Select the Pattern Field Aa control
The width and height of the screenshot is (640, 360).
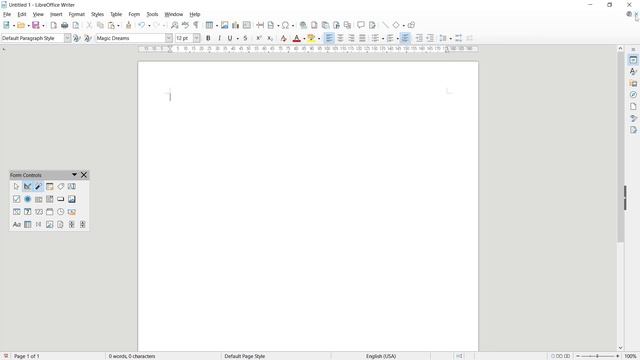tap(16, 224)
